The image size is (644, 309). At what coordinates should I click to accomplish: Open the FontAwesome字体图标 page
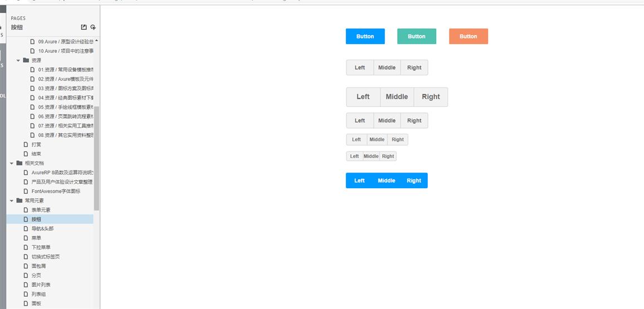55,191
